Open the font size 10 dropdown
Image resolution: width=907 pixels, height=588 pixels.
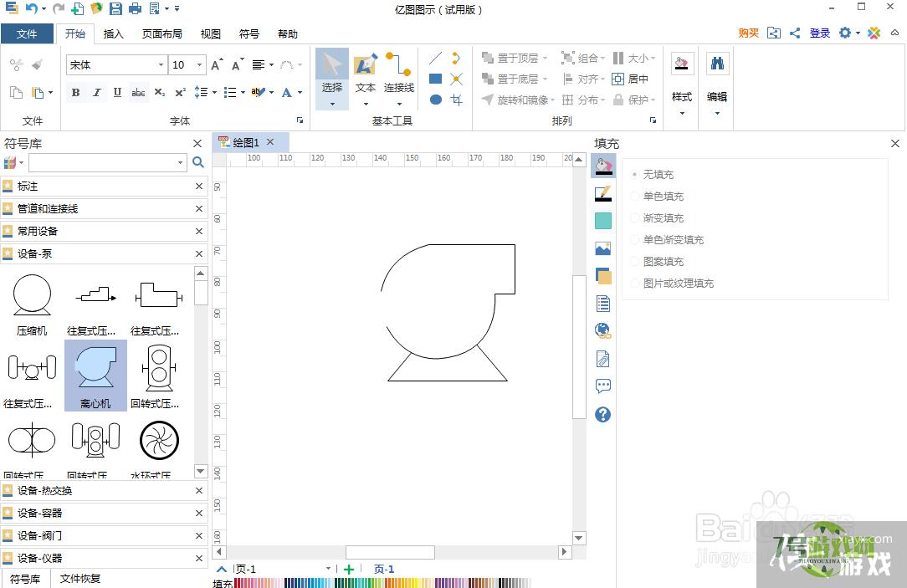200,64
